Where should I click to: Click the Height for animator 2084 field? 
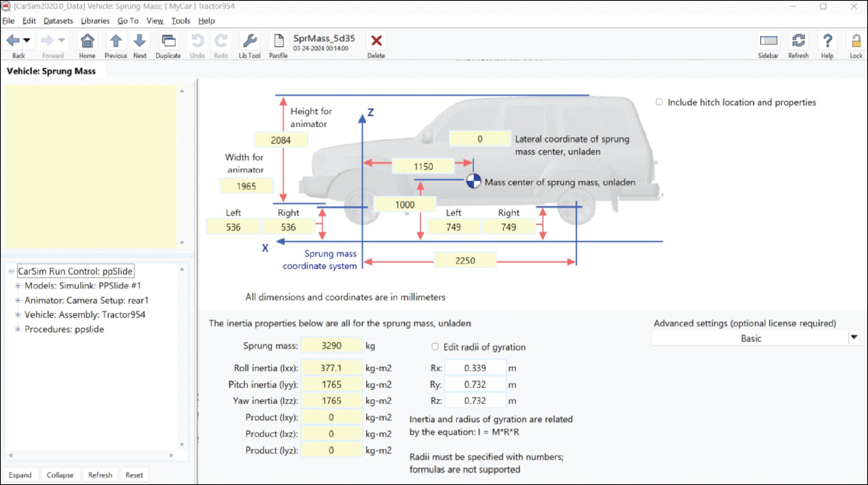281,140
